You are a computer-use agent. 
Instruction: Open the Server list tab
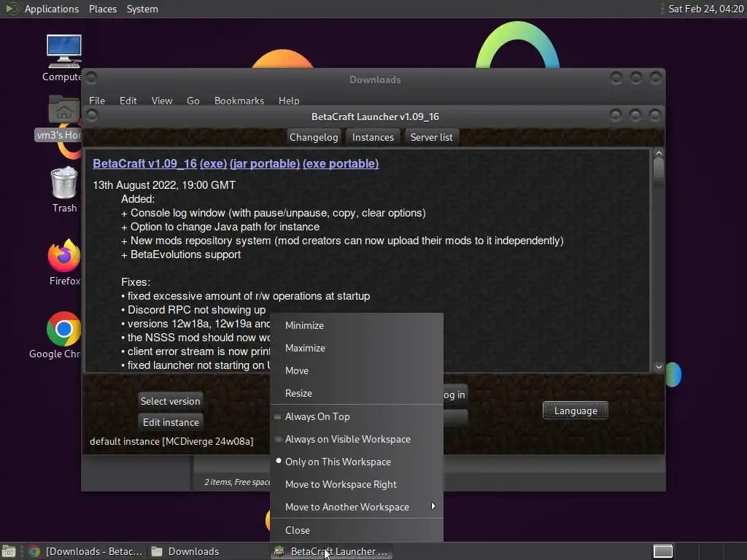(431, 137)
